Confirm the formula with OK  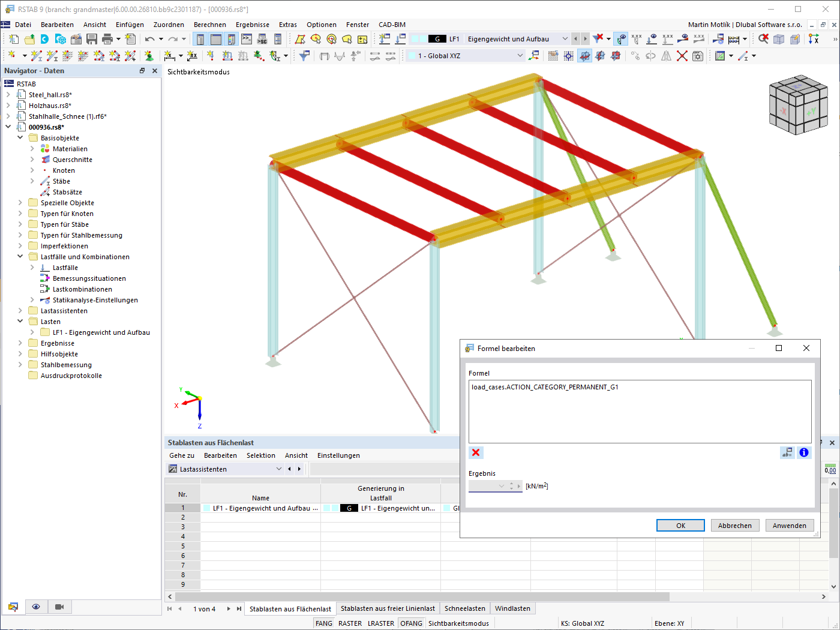pos(680,525)
